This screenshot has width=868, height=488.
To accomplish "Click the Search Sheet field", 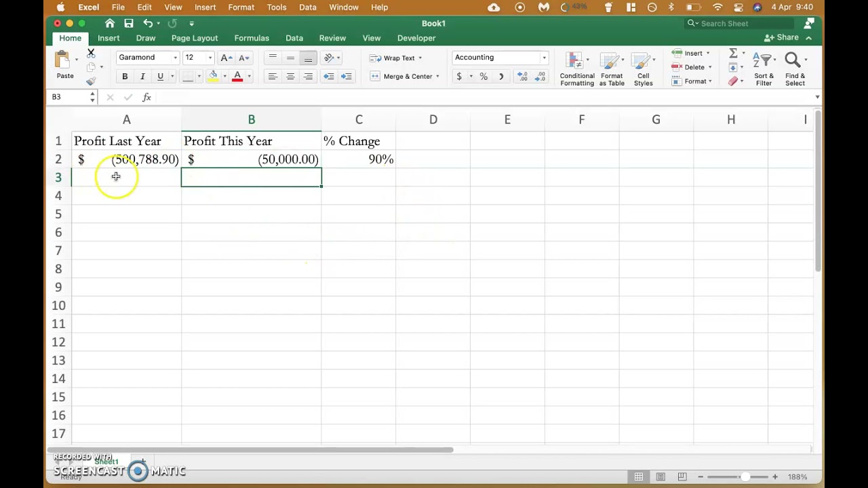I will (x=739, y=24).
